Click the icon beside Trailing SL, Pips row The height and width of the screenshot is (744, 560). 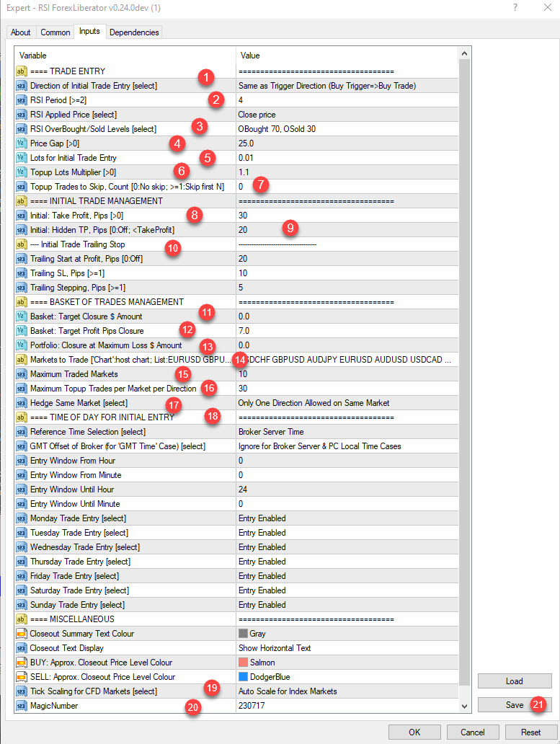pos(22,273)
